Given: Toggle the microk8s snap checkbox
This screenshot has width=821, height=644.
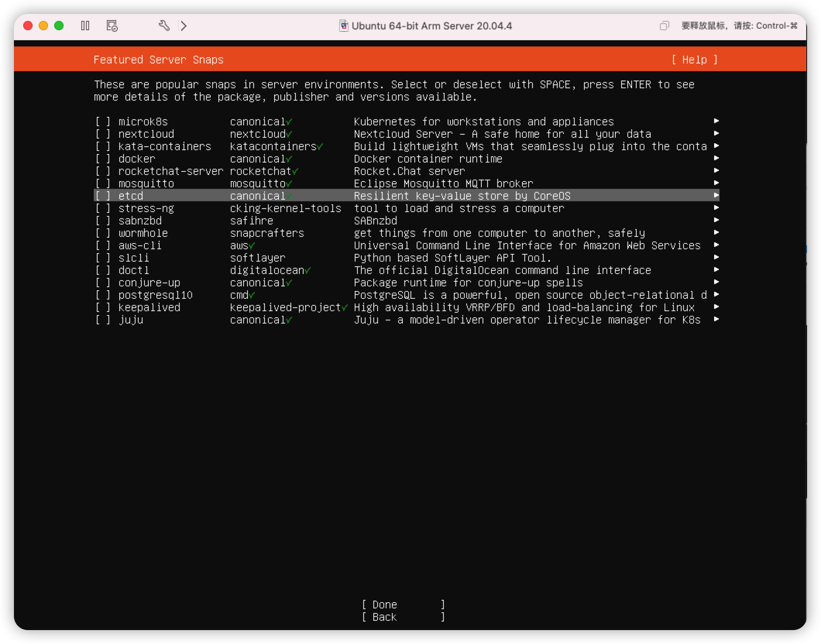Looking at the screenshot, I should click(x=103, y=121).
